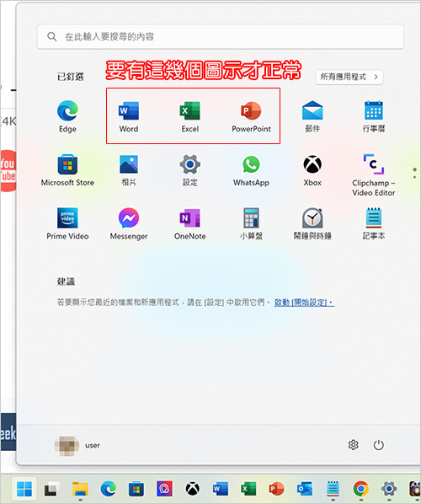This screenshot has height=504, width=421.
Task: Launch WhatsApp from pinned apps
Action: click(x=251, y=170)
